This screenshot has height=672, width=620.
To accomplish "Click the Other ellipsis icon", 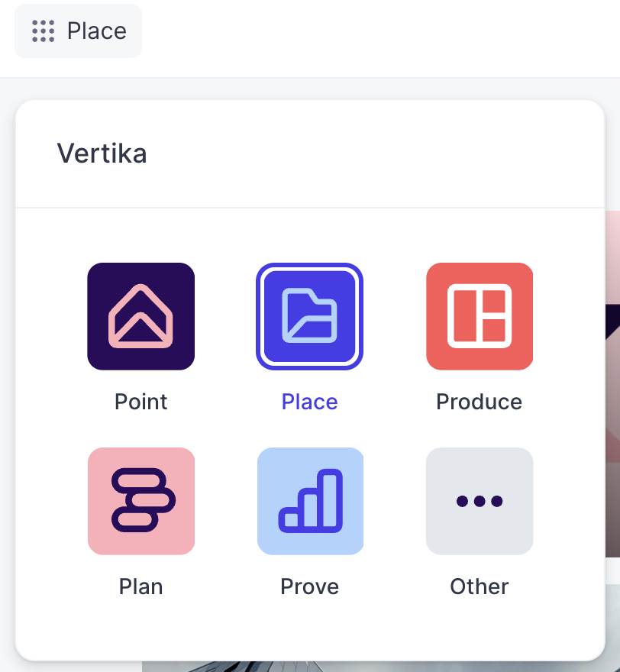I will [479, 501].
